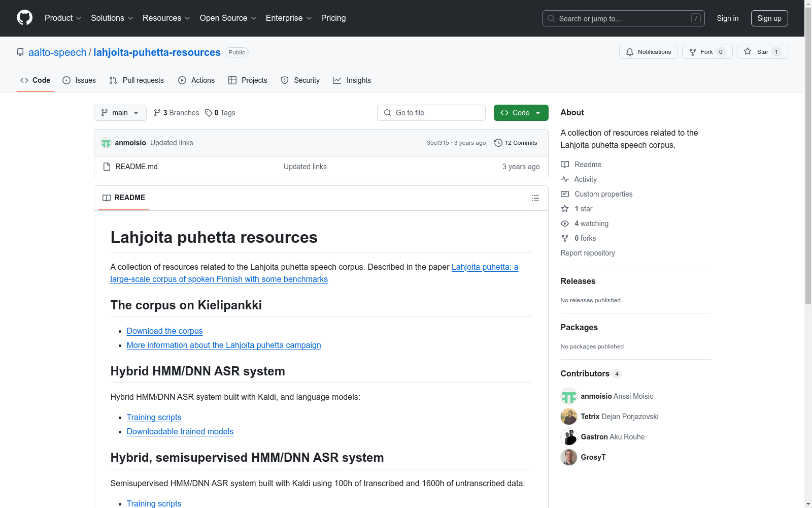812x508 pixels.
Task: Click Download the corpus link
Action: click(x=164, y=331)
